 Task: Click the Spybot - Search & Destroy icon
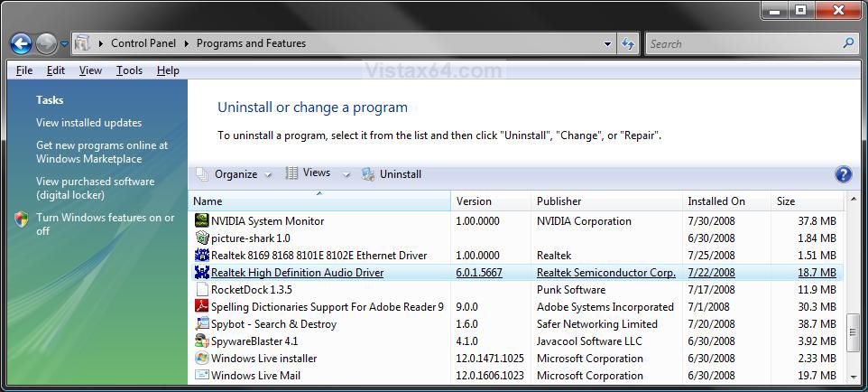click(202, 323)
